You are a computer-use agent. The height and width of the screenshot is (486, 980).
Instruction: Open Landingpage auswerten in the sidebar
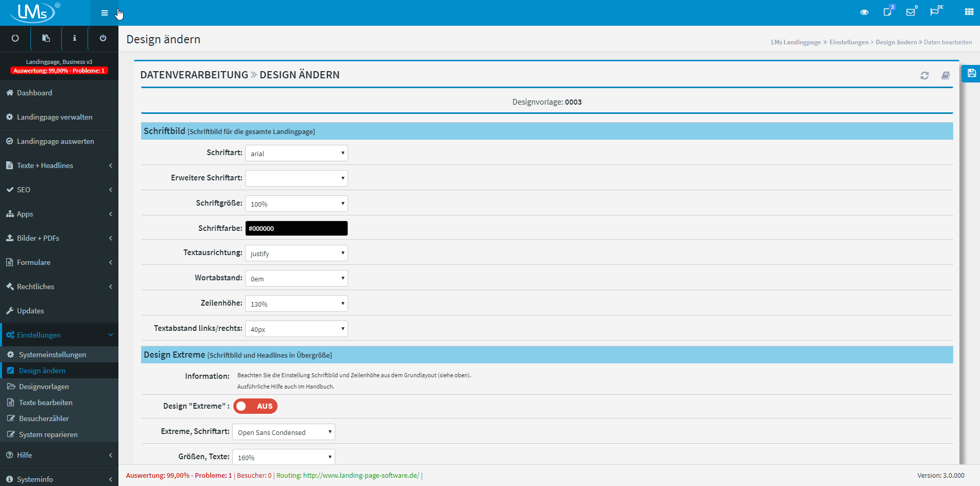[x=55, y=141]
